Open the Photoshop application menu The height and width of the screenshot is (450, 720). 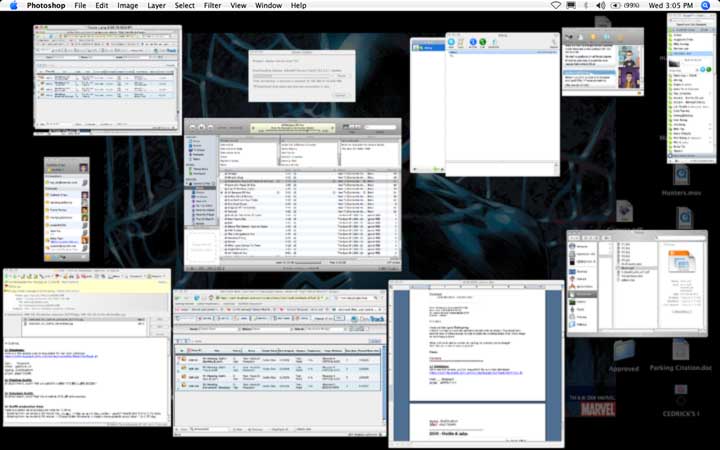click(x=46, y=6)
